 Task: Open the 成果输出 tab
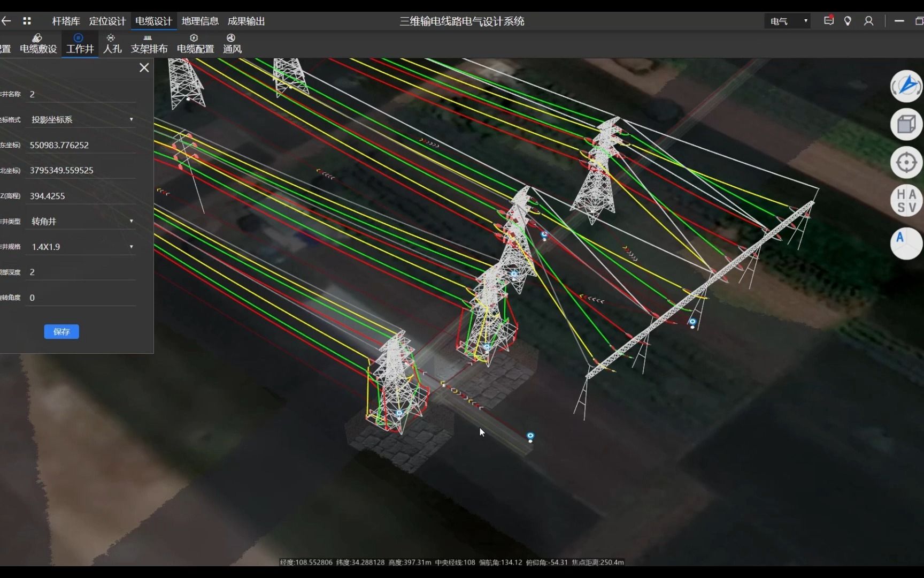pyautogui.click(x=247, y=21)
